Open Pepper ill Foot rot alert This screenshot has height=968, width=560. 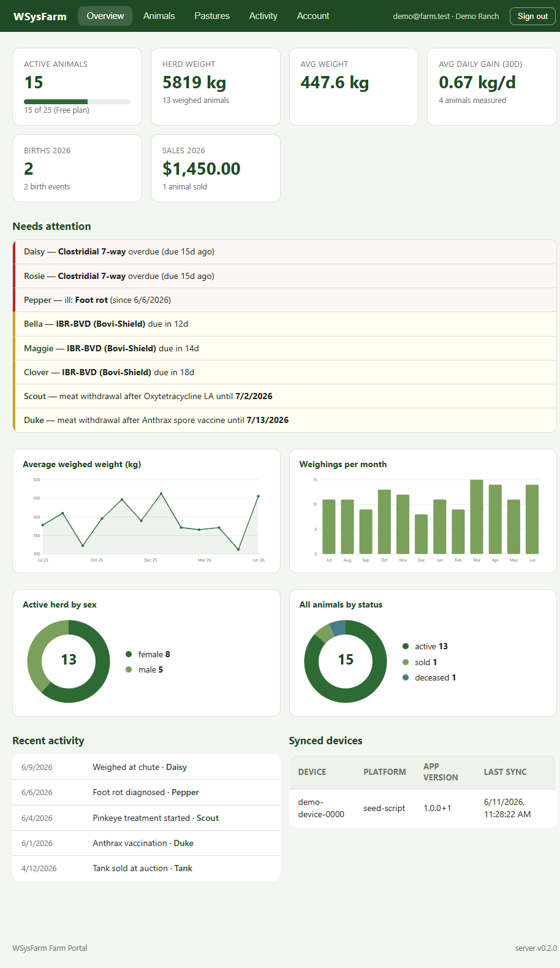click(284, 300)
